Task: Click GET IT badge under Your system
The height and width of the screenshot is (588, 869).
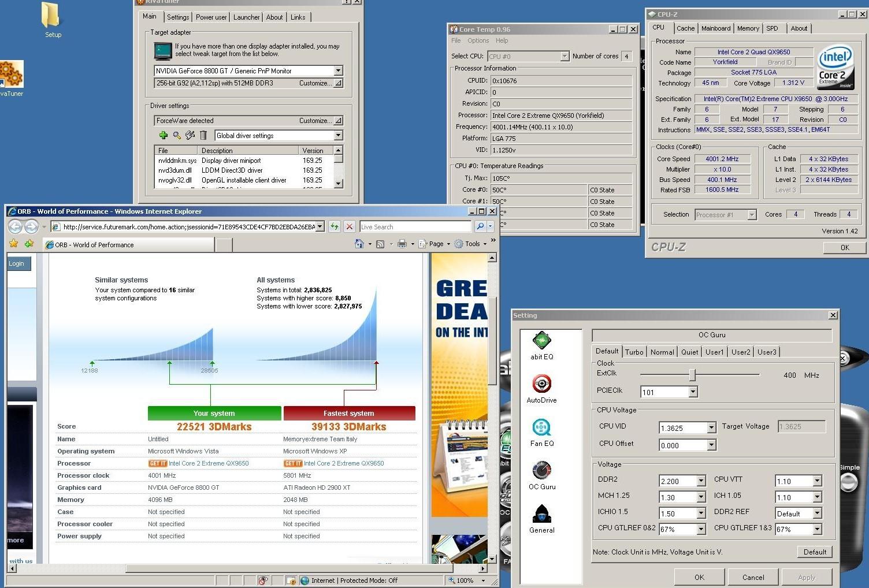Action: 157,463
